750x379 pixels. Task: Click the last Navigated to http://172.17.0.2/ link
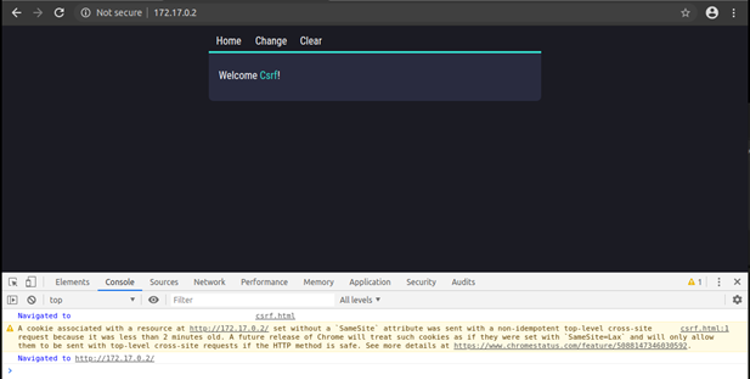tap(114, 358)
